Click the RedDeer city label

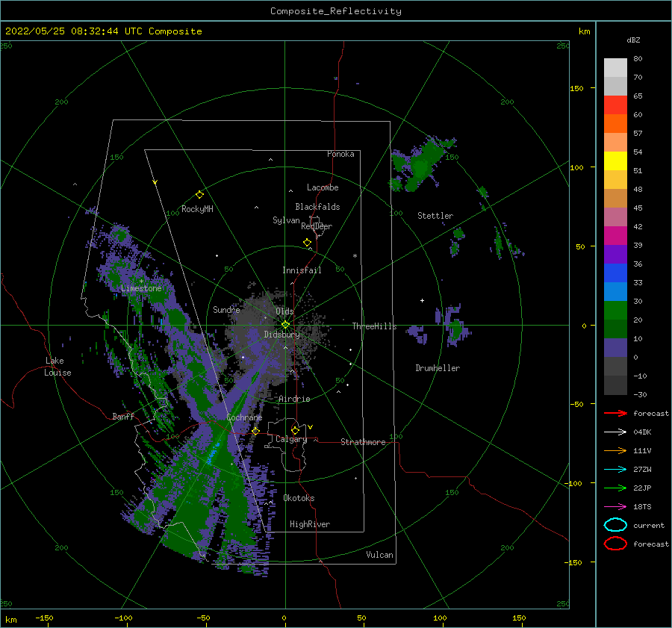(317, 226)
